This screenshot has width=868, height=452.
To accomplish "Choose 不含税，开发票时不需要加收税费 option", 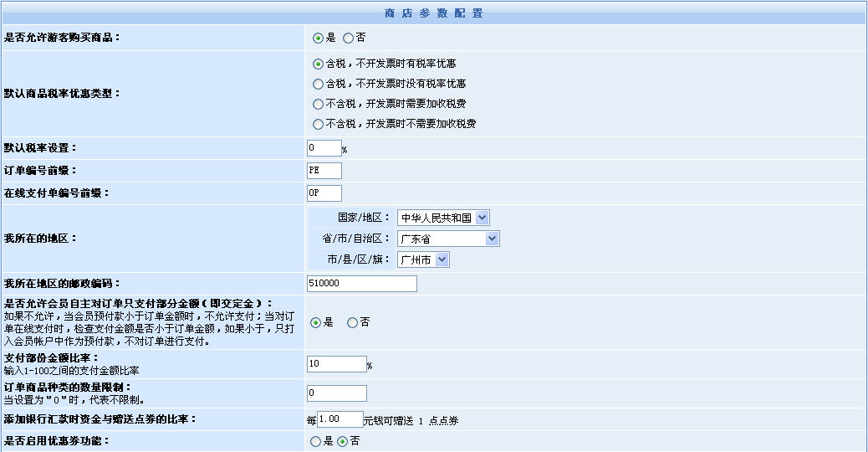I will 318,124.
